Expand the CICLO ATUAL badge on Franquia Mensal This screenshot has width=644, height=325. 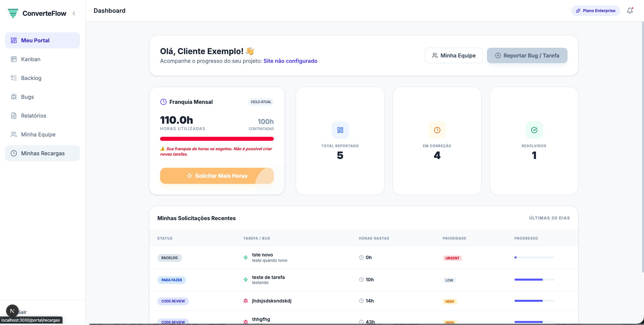point(261,102)
